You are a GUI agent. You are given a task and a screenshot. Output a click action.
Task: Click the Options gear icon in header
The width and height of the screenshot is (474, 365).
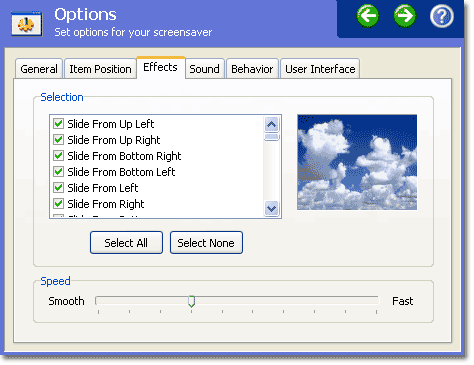tap(27, 24)
